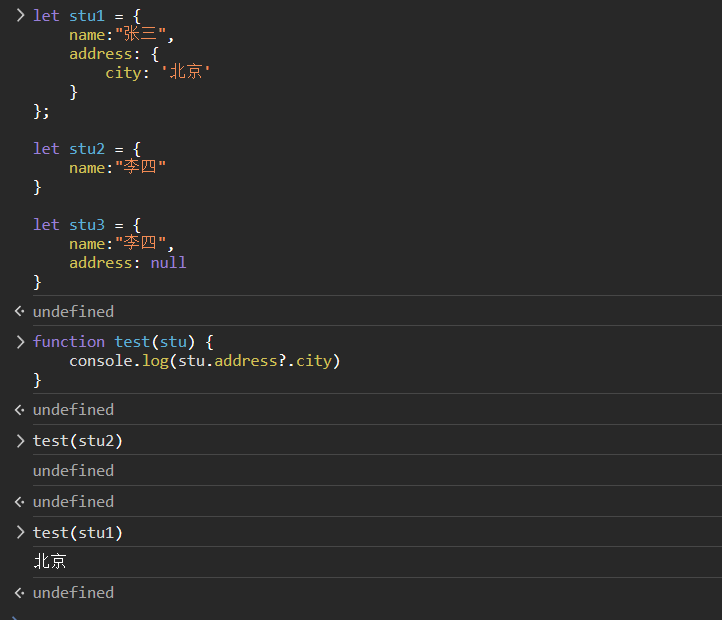Viewport: 722px width, 620px height.
Task: Click the 北京 console log output line
Action: pyautogui.click(x=50, y=562)
